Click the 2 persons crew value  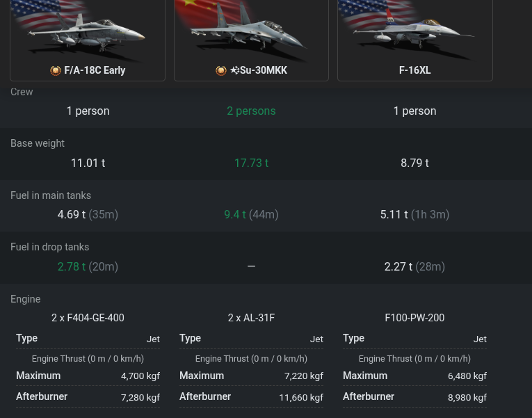[x=252, y=111]
